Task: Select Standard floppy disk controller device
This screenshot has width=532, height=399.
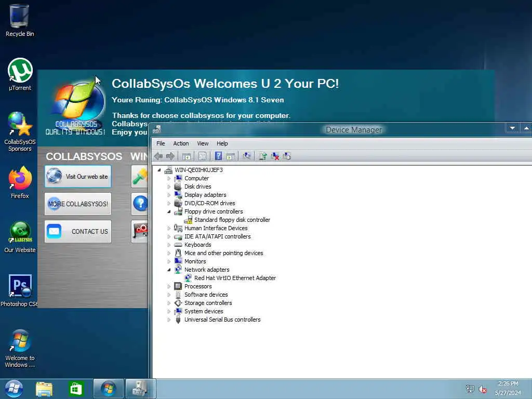Action: tap(232, 220)
